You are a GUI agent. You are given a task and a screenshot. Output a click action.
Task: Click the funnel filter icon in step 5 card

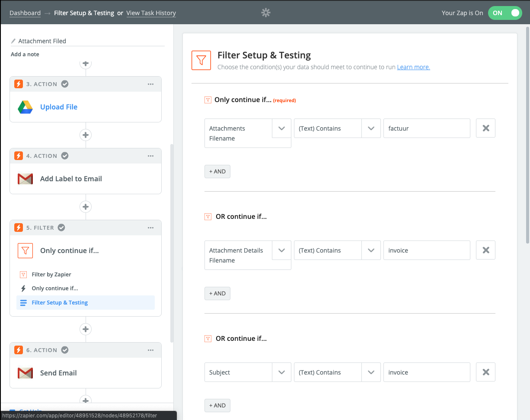coord(26,250)
